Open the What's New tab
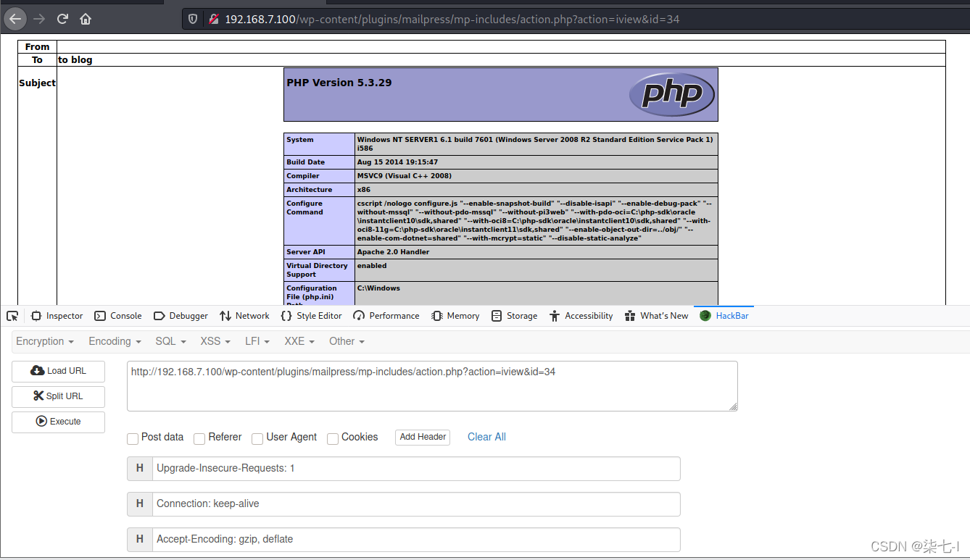The image size is (970, 560). click(657, 316)
